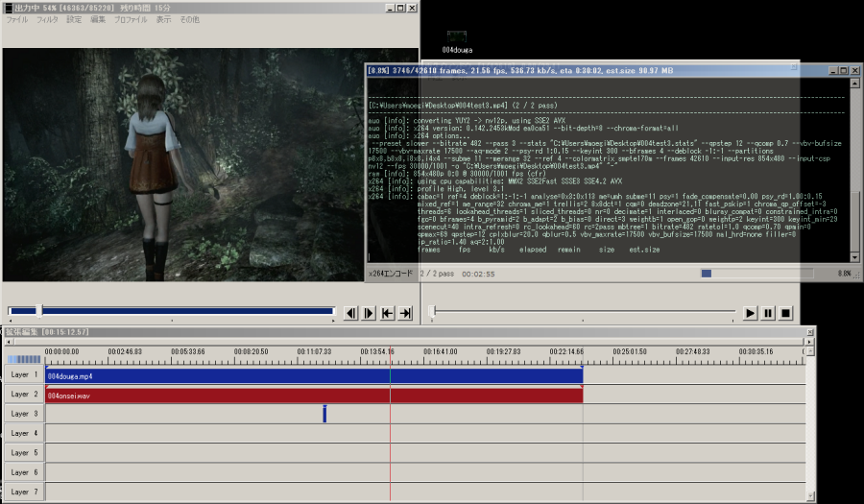Select the 004onsei.wav audio clip
The width and height of the screenshot is (864, 504).
[314, 395]
